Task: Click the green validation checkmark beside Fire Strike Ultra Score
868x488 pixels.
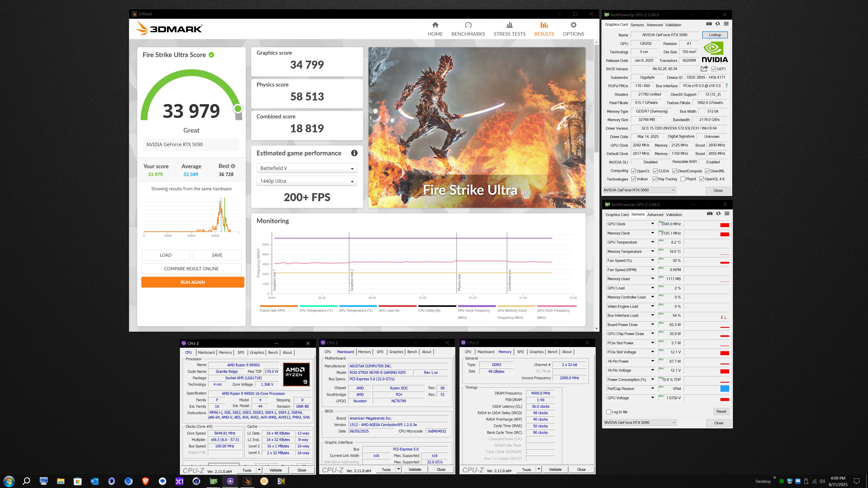Action: click(x=211, y=55)
